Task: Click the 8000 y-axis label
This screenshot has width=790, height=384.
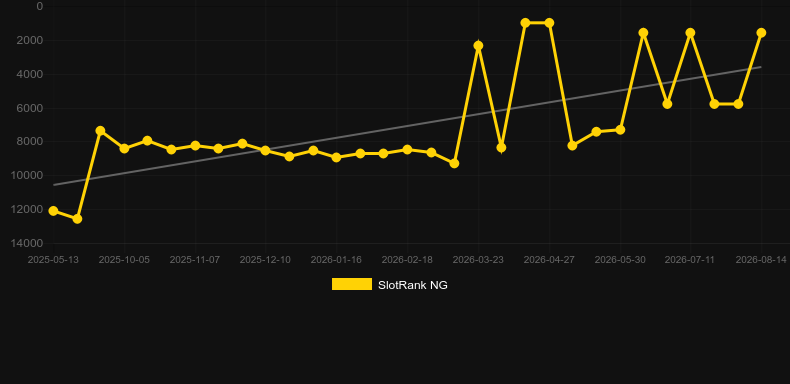Action: point(29,142)
